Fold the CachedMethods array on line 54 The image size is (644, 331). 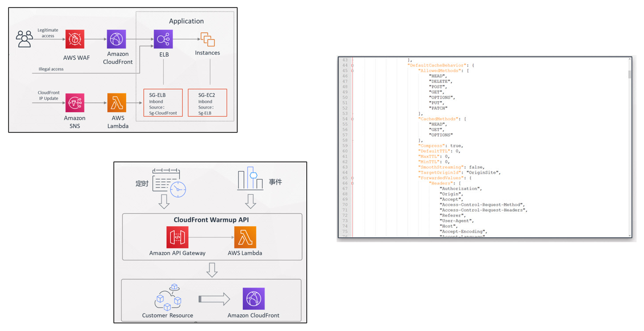tap(353, 119)
